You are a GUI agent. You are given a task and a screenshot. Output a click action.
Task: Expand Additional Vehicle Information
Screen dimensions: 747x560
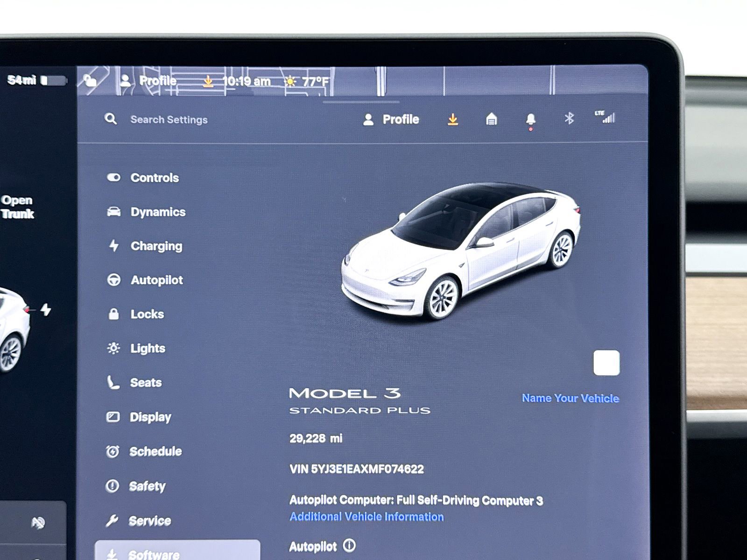point(366,516)
